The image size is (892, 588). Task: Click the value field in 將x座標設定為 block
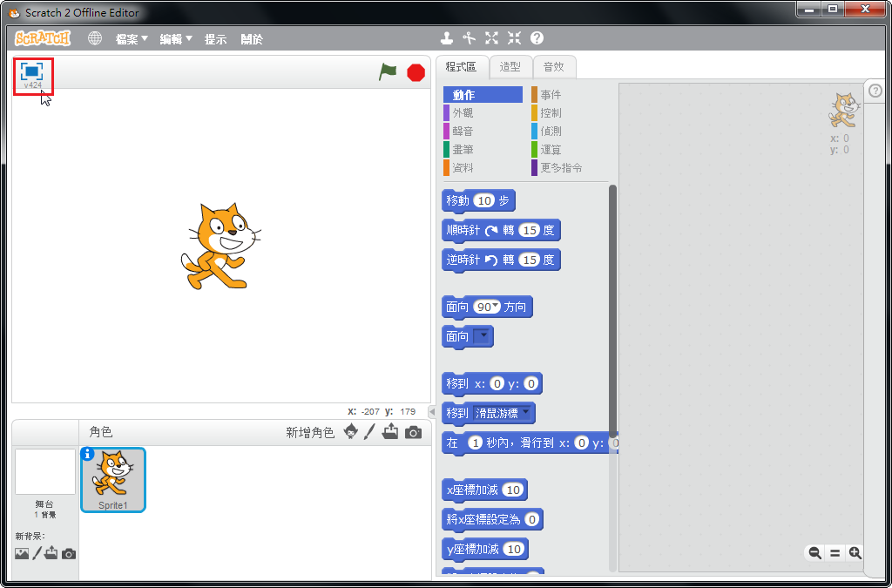(x=532, y=520)
